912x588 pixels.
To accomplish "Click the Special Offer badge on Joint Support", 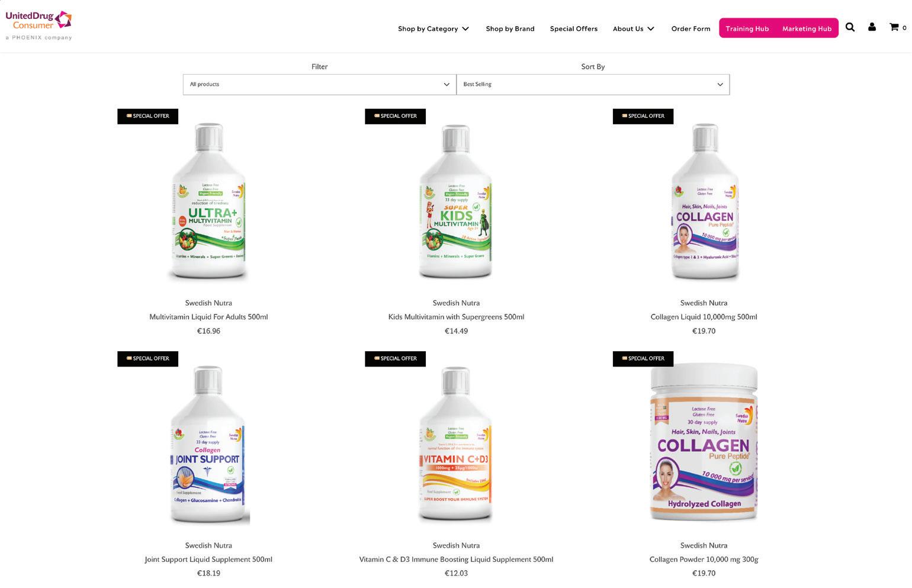I will [148, 358].
